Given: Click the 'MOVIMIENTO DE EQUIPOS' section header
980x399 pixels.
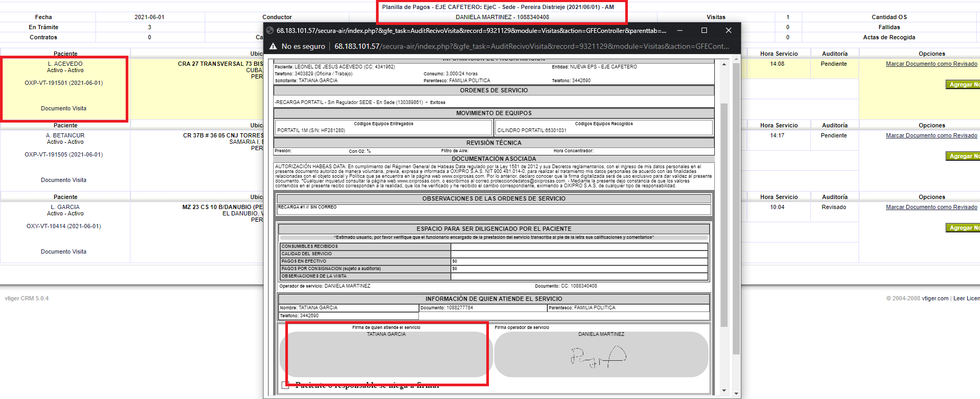Looking at the screenshot, I should pos(494,113).
